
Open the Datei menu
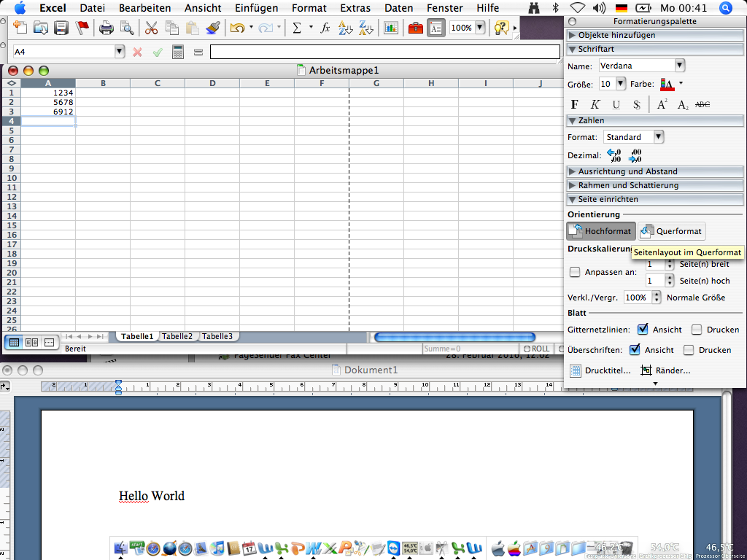93,8
